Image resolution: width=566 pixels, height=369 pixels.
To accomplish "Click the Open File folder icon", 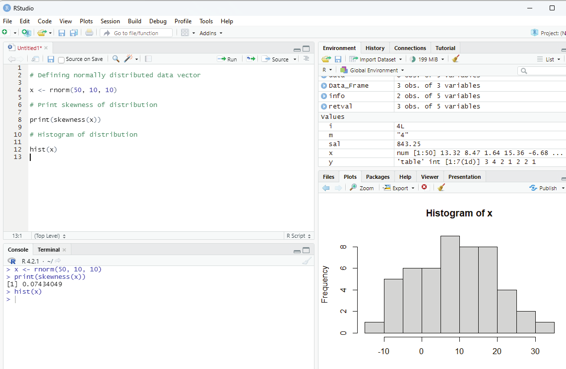I will tap(42, 33).
